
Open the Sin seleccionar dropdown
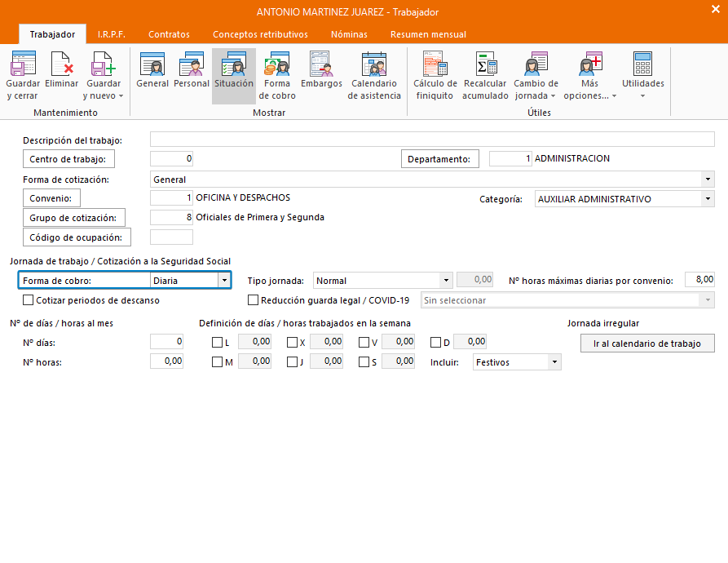[708, 300]
